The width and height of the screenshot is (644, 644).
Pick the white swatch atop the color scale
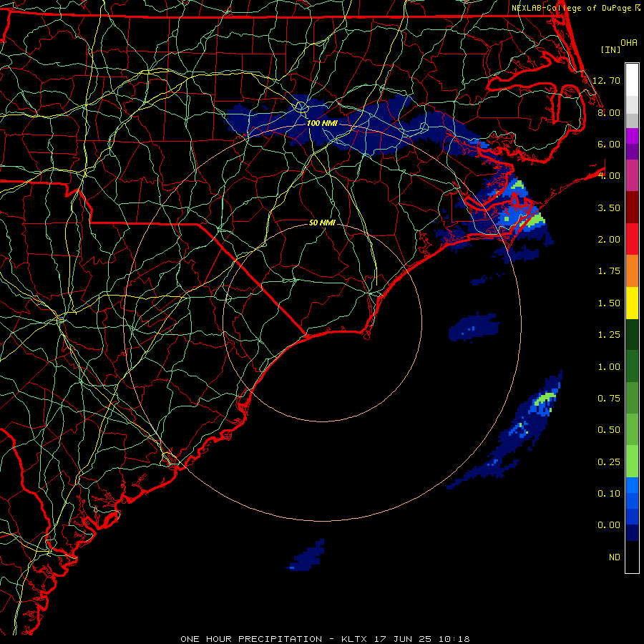pyautogui.click(x=632, y=80)
